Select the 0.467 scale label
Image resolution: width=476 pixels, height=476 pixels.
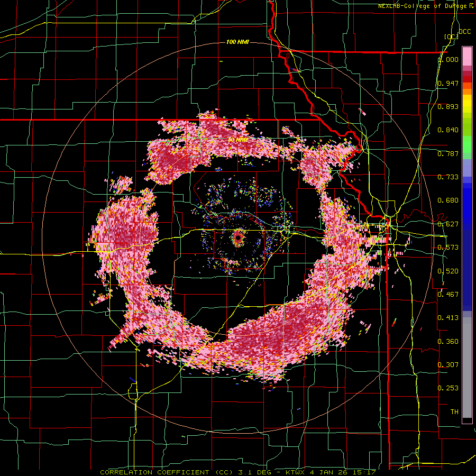pyautogui.click(x=448, y=294)
